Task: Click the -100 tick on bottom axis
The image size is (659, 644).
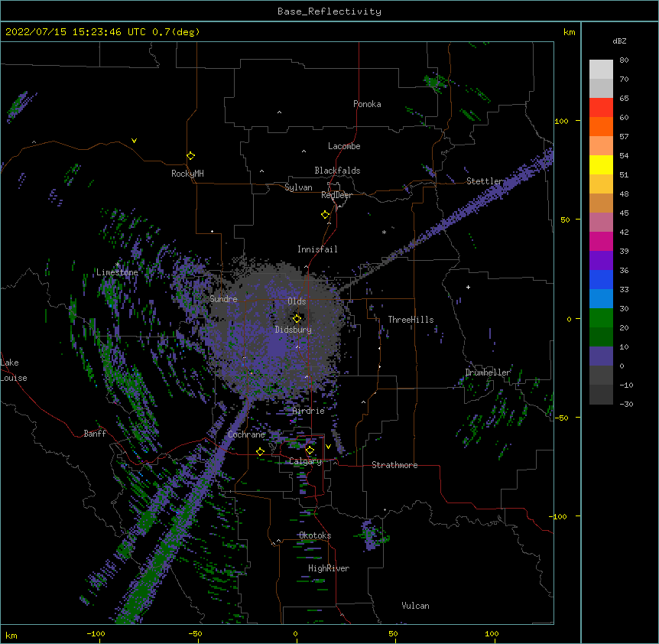Action: [96, 633]
